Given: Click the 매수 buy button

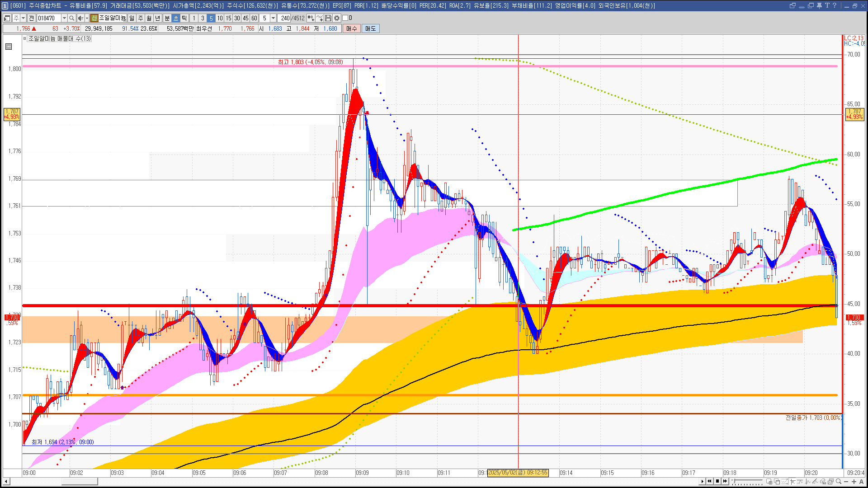Looking at the screenshot, I should click(x=352, y=28).
